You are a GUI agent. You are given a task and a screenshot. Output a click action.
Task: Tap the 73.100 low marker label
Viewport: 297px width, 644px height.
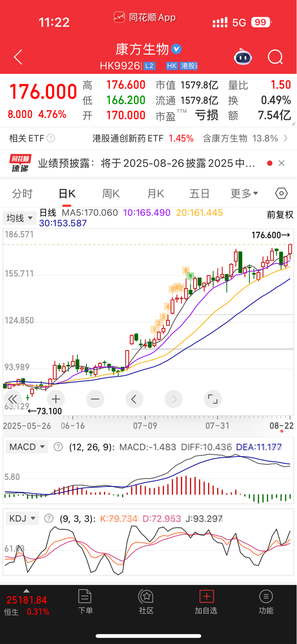tap(44, 411)
